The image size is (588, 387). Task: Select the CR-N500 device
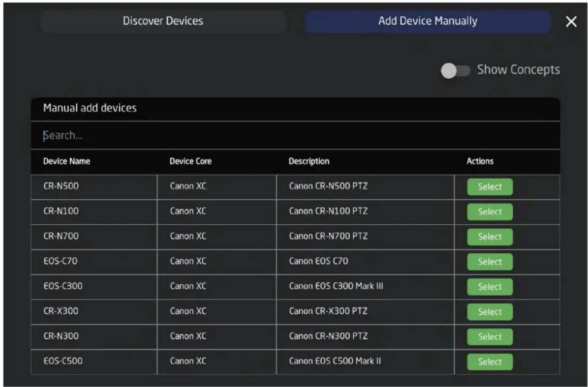(x=490, y=187)
